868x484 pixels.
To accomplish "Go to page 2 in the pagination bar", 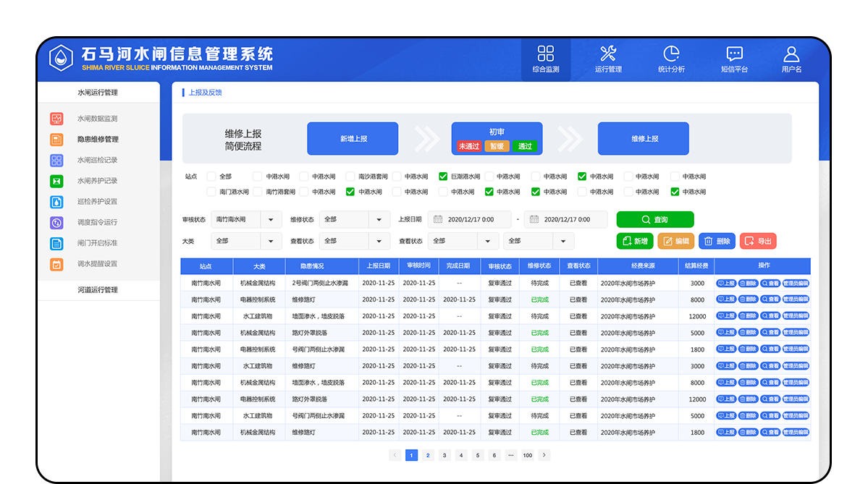I will coord(427,455).
